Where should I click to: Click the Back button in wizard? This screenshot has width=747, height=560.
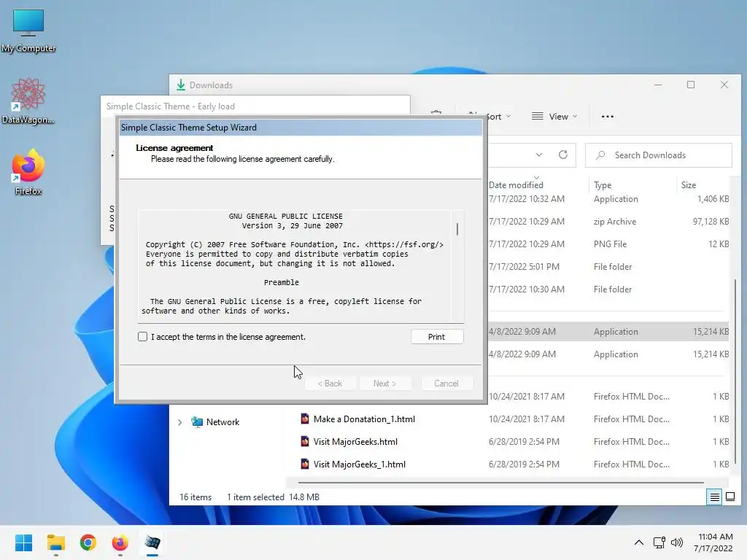[330, 384]
